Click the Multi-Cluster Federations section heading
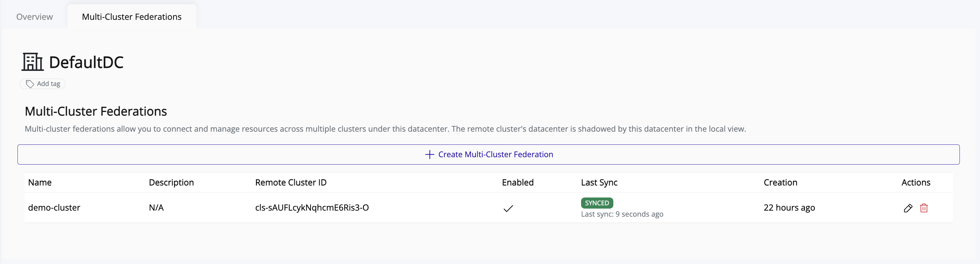Screen dimensions: 980x264 point(96,111)
